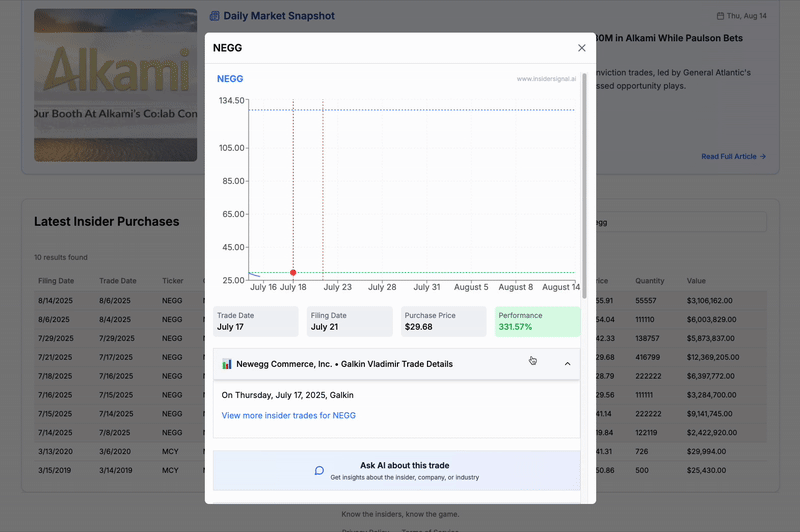Image resolution: width=800 pixels, height=532 pixels.
Task: Click the Filing Date column header
Action: (x=56, y=281)
